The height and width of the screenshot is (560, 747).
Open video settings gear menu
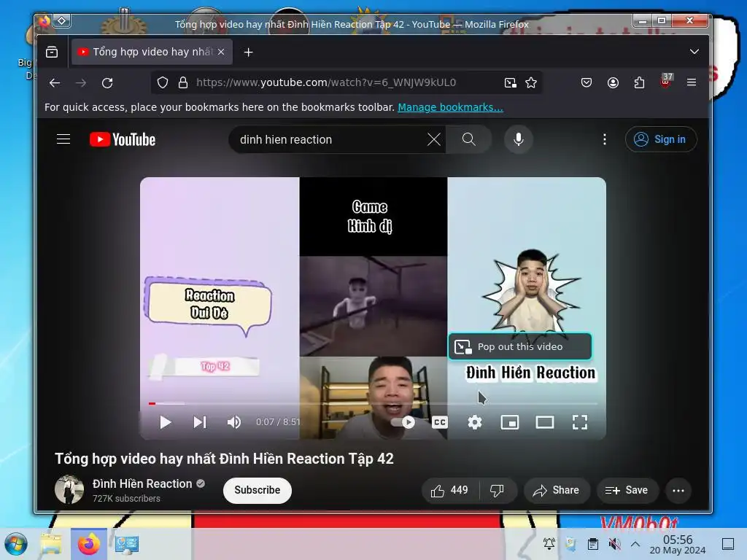pyautogui.click(x=474, y=422)
